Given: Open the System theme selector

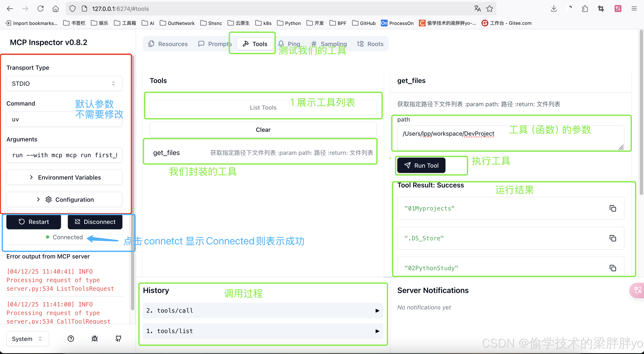Looking at the screenshot, I should pos(27,339).
